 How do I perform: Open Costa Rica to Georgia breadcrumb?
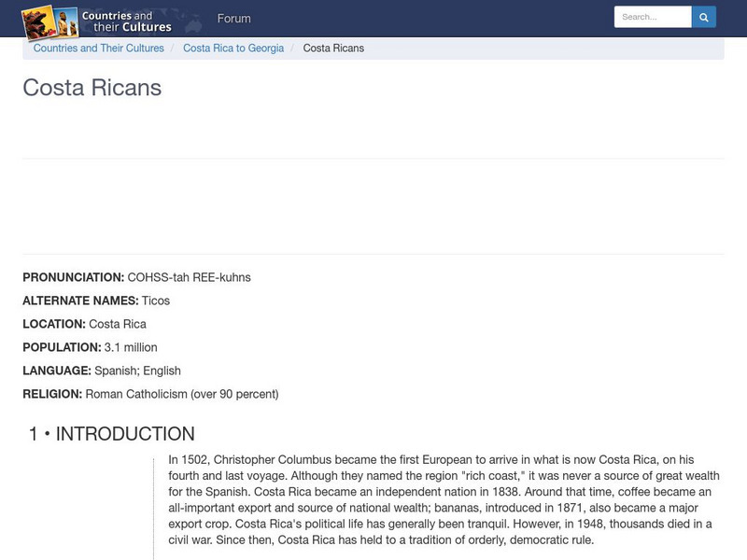[233, 49]
